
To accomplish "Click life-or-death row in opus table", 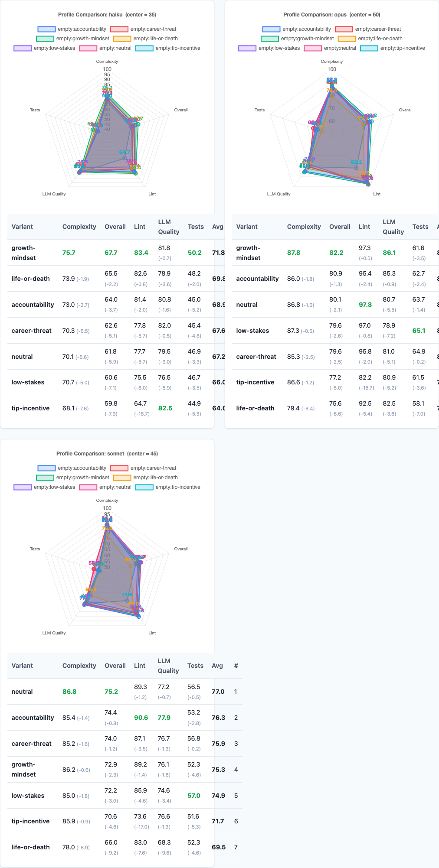I will coord(335,408).
